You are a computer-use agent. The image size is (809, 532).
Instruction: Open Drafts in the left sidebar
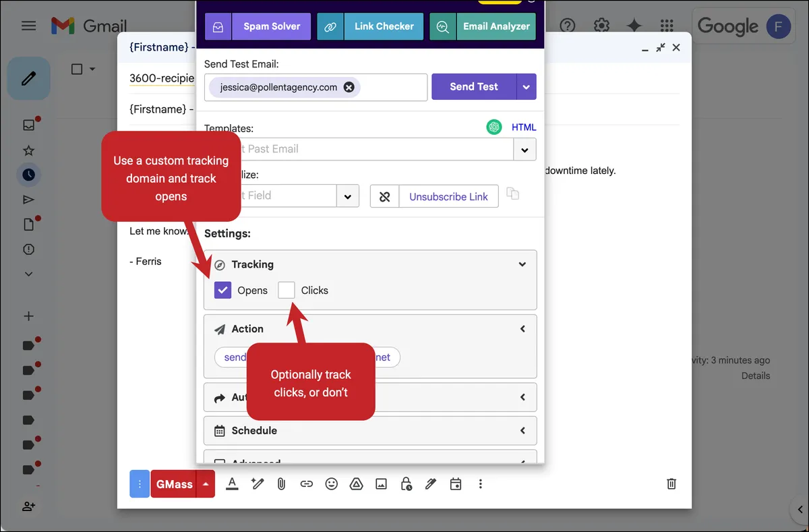coord(28,224)
